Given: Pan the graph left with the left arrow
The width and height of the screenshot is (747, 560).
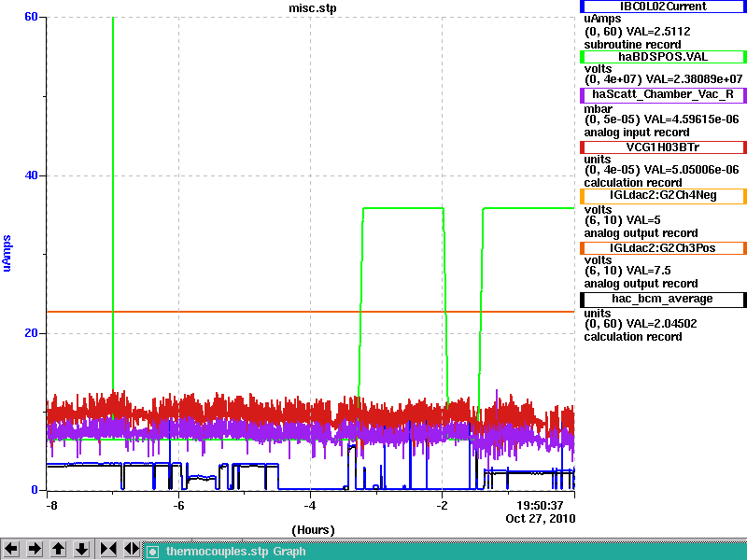Looking at the screenshot, I should [x=10, y=549].
